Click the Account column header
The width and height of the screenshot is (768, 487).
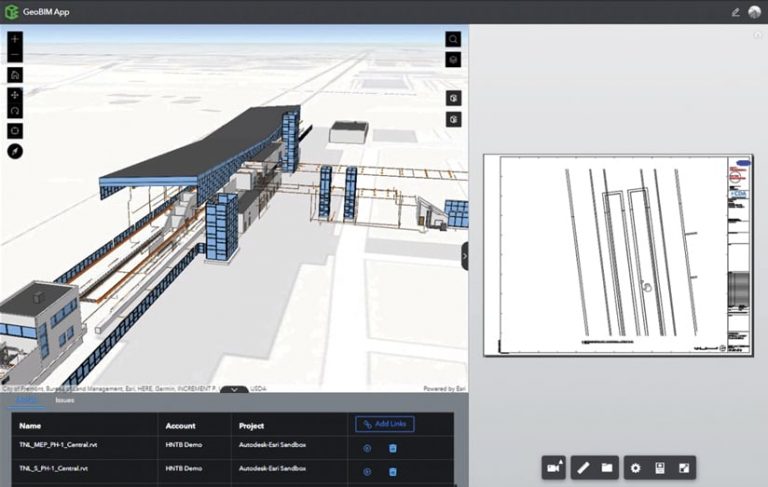[180, 426]
